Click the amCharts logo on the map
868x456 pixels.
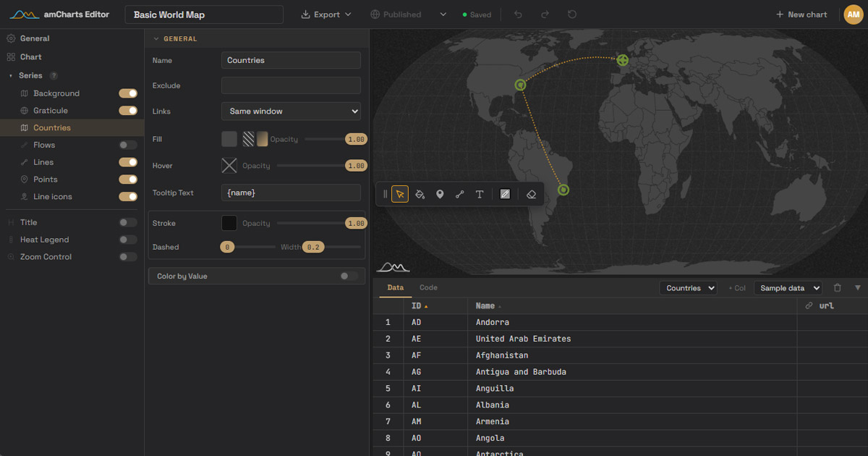click(x=393, y=267)
